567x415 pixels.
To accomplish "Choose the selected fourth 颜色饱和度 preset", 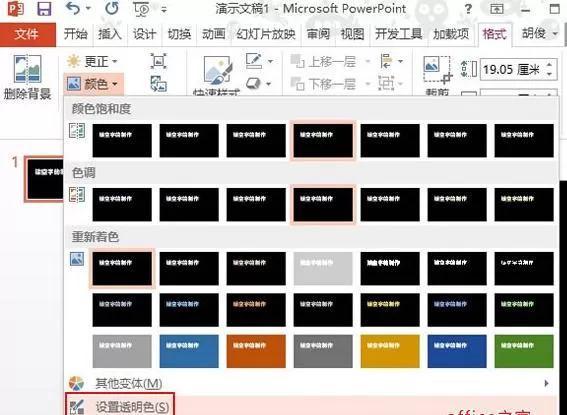I will (x=323, y=141).
